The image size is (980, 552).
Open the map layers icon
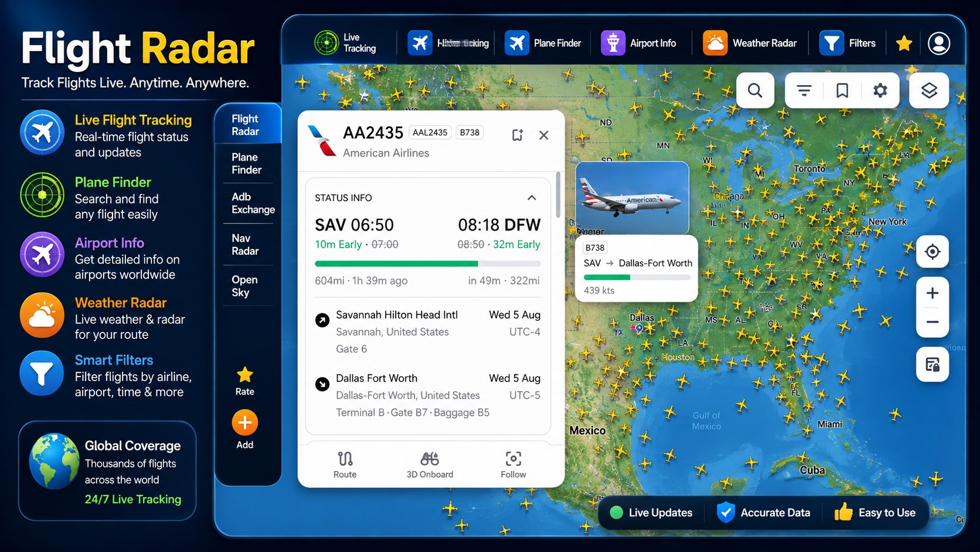[x=929, y=90]
